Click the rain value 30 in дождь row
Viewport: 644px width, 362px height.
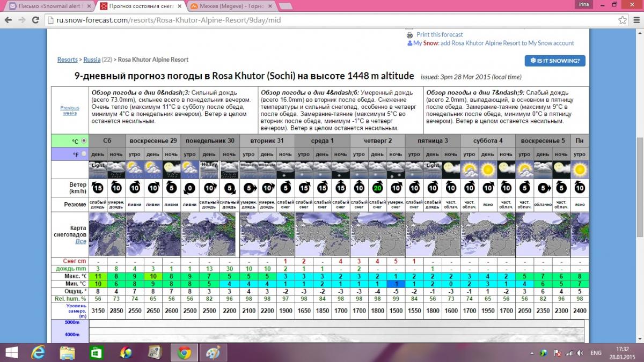coord(230,269)
